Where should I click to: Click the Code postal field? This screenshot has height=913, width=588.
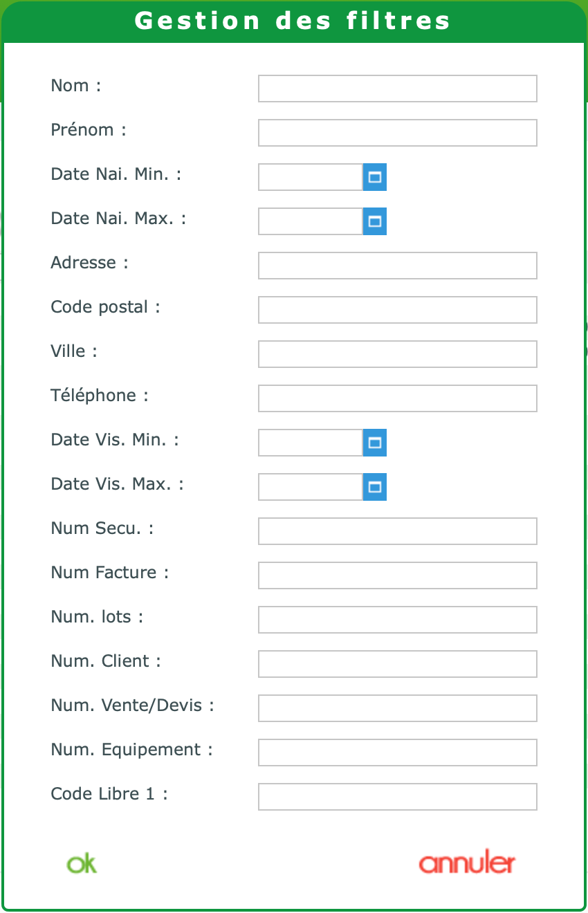point(397,310)
